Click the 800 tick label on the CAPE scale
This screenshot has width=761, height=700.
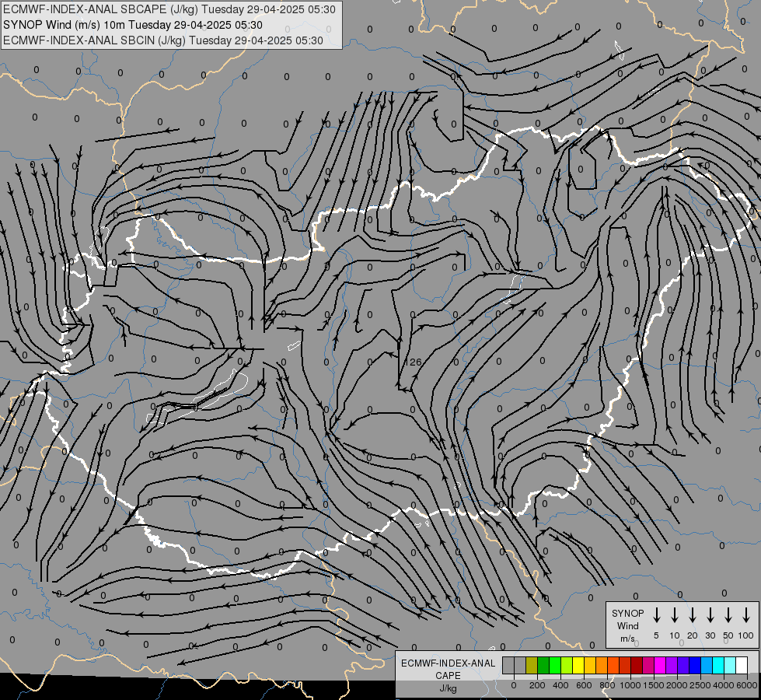607,685
